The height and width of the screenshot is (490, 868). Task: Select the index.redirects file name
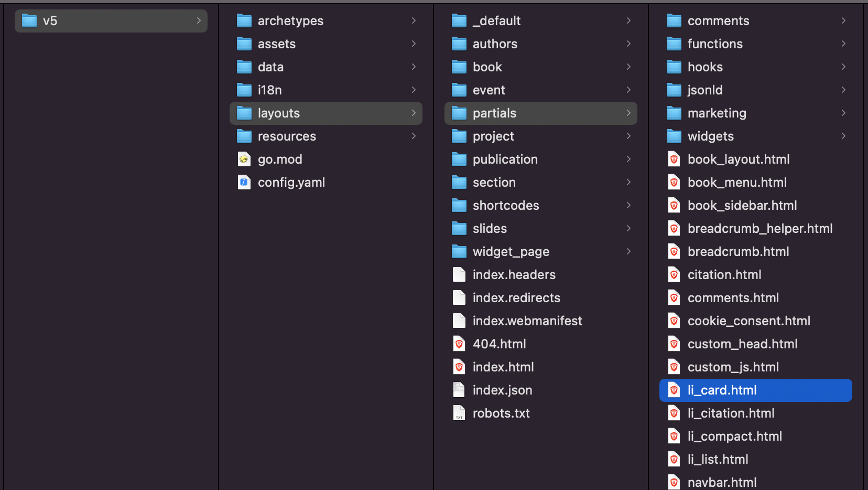point(516,298)
